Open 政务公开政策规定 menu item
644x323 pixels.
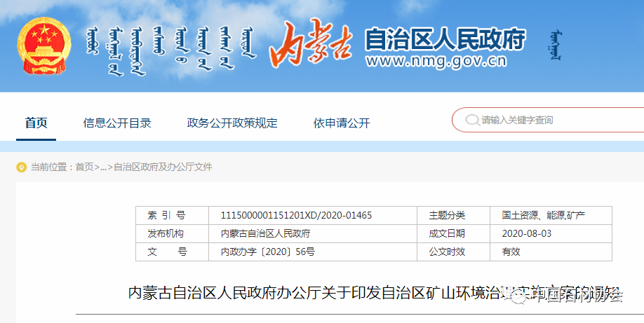tap(232, 123)
